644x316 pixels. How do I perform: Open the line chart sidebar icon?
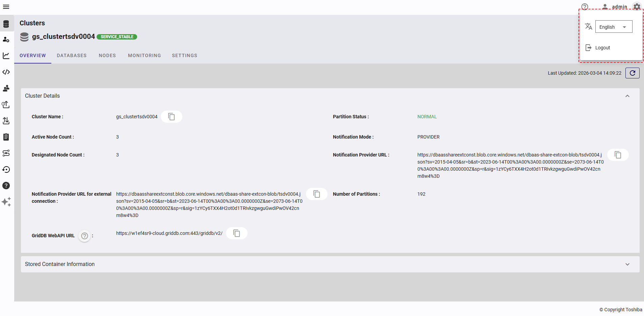pos(6,56)
